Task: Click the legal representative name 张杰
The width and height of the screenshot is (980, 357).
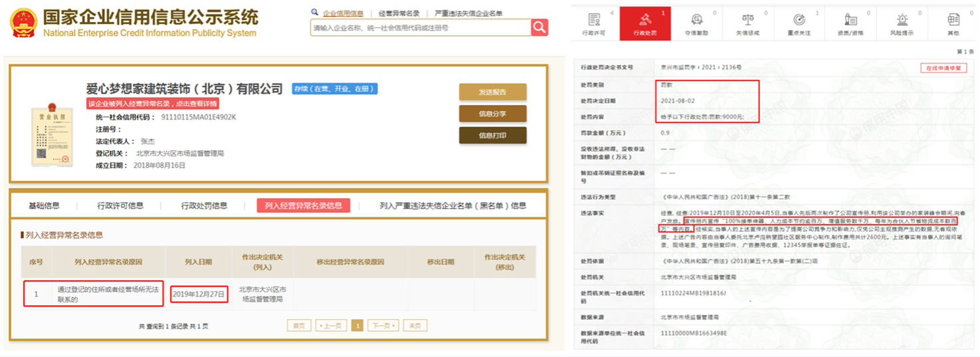Action: 147,141
